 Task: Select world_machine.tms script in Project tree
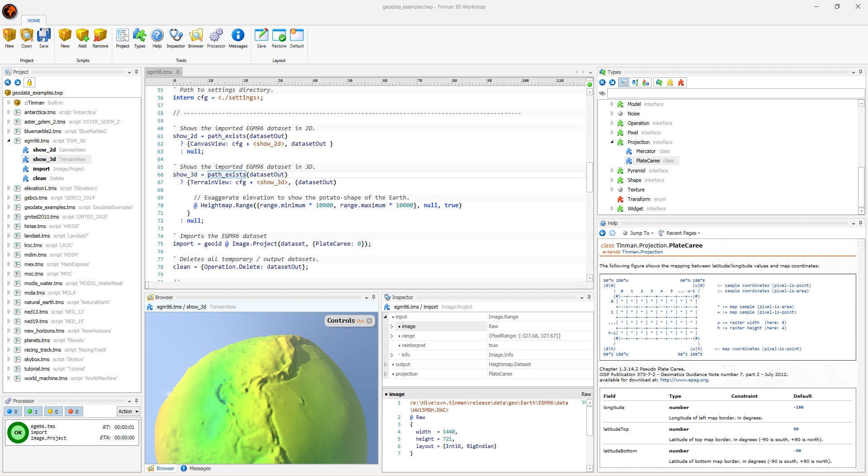[71, 378]
